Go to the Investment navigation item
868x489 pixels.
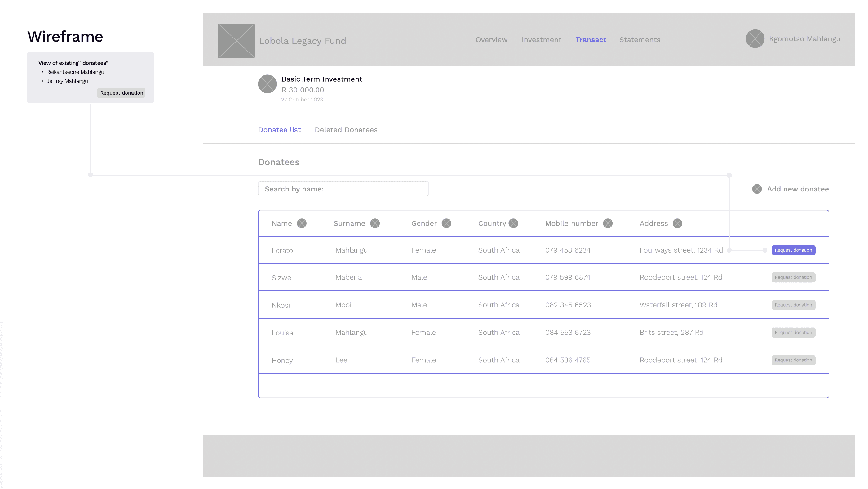coord(541,40)
